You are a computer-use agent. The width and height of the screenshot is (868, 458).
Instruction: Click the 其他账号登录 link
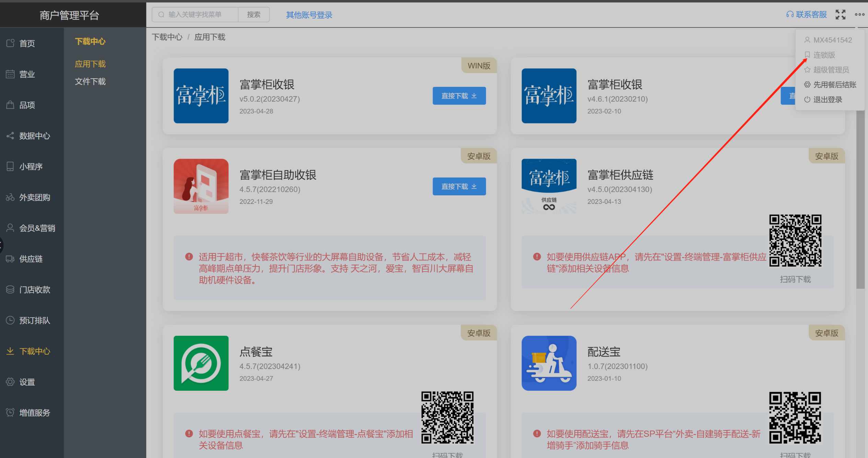pos(309,15)
